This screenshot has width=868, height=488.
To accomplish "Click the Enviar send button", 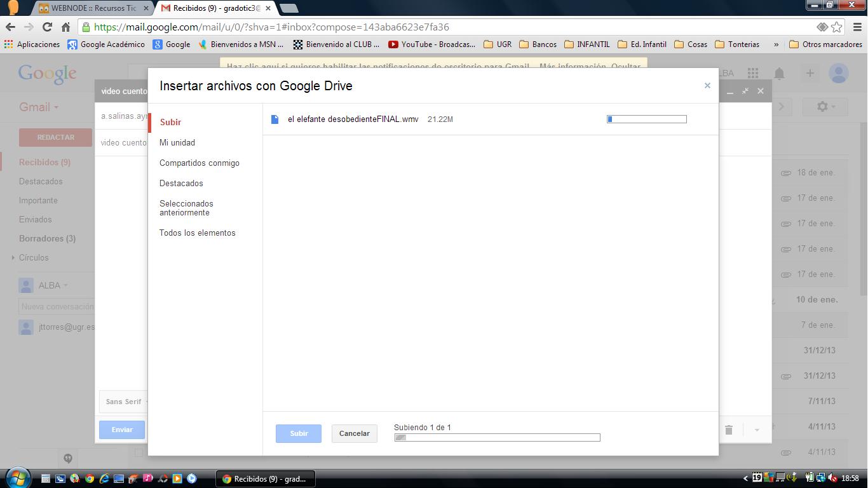I will point(122,430).
